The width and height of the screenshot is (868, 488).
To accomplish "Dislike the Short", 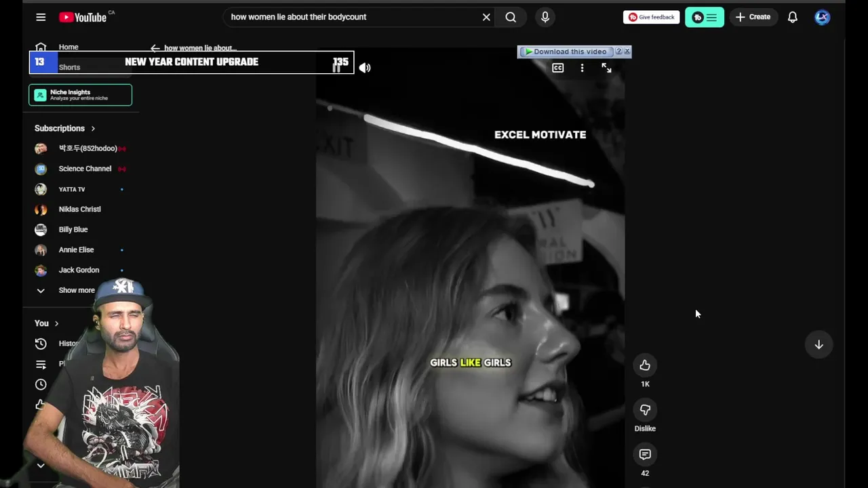I will pyautogui.click(x=645, y=410).
